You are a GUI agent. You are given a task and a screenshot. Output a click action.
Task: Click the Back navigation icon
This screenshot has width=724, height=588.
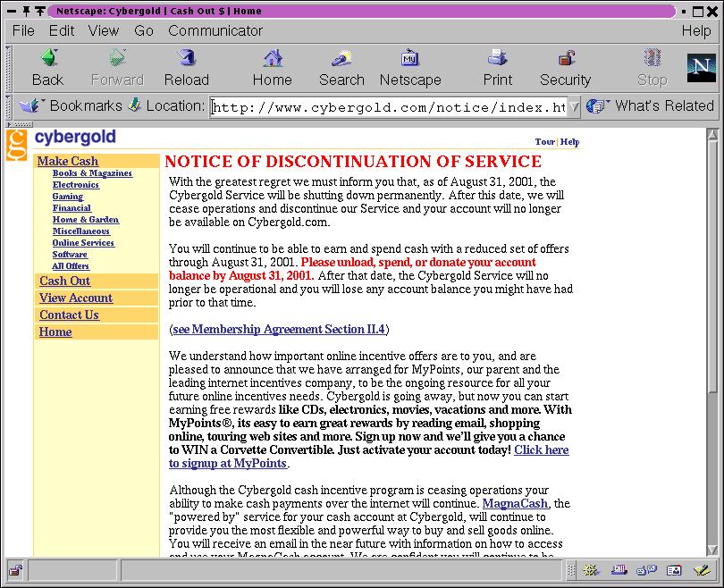(47, 60)
